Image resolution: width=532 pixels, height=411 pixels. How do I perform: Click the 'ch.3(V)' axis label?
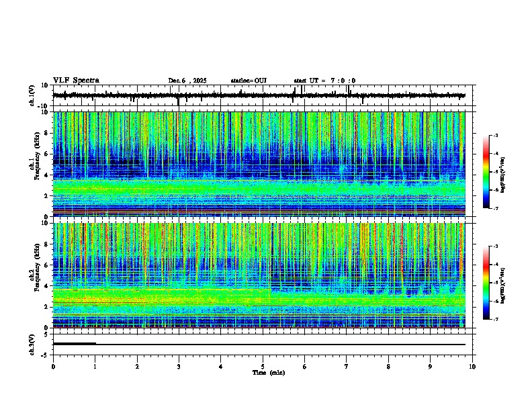click(32, 345)
